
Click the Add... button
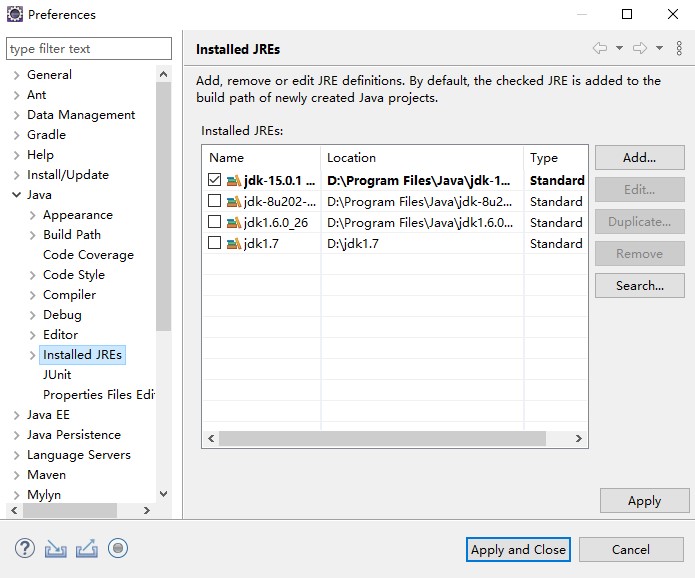tap(640, 157)
